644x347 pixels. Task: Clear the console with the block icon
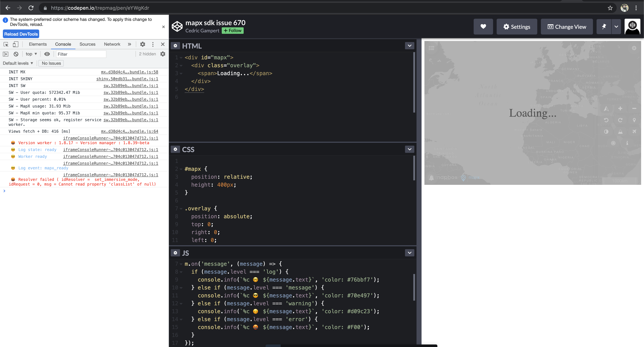[x=16, y=54]
